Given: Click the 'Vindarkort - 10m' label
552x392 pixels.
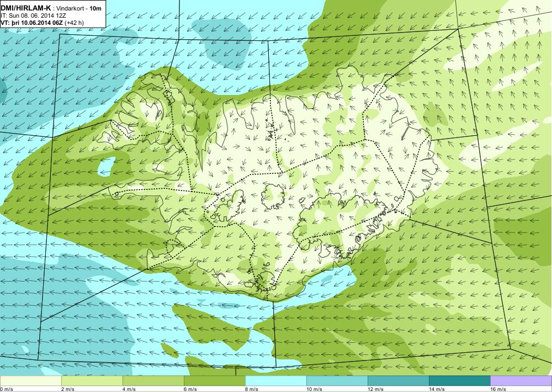Looking at the screenshot, I should point(77,8).
